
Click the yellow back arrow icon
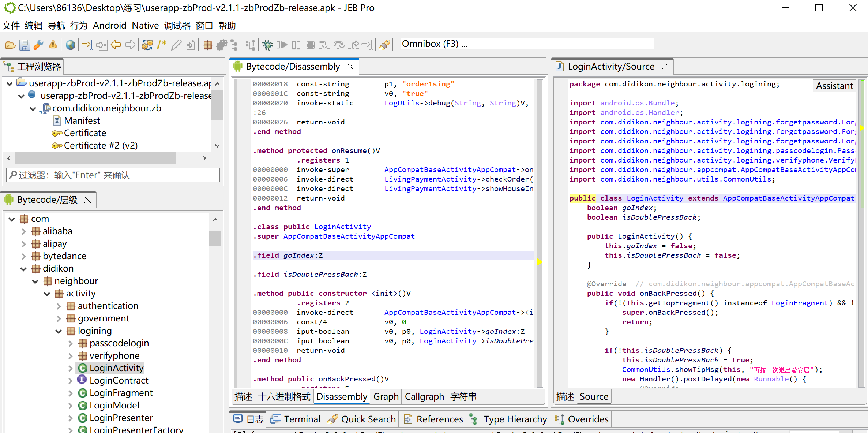pos(116,45)
